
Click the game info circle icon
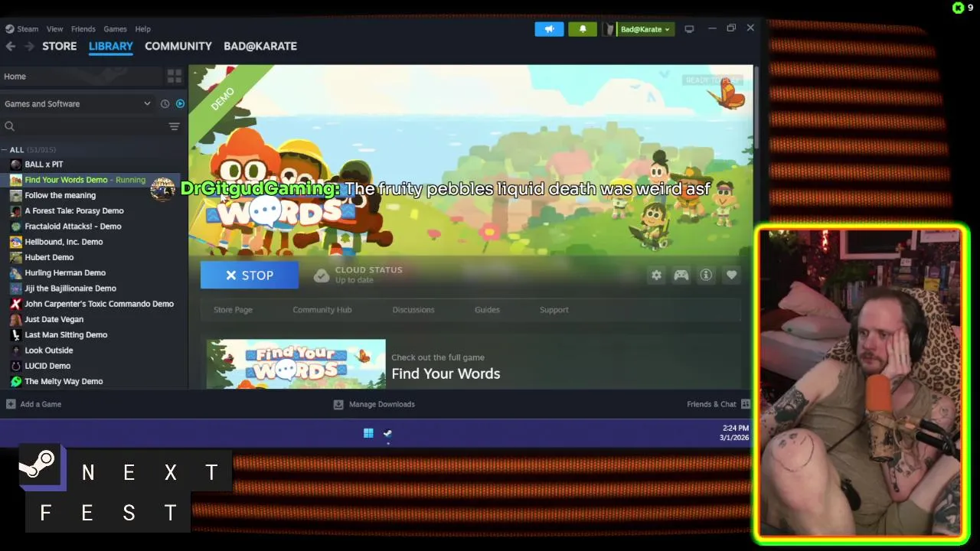coord(706,275)
